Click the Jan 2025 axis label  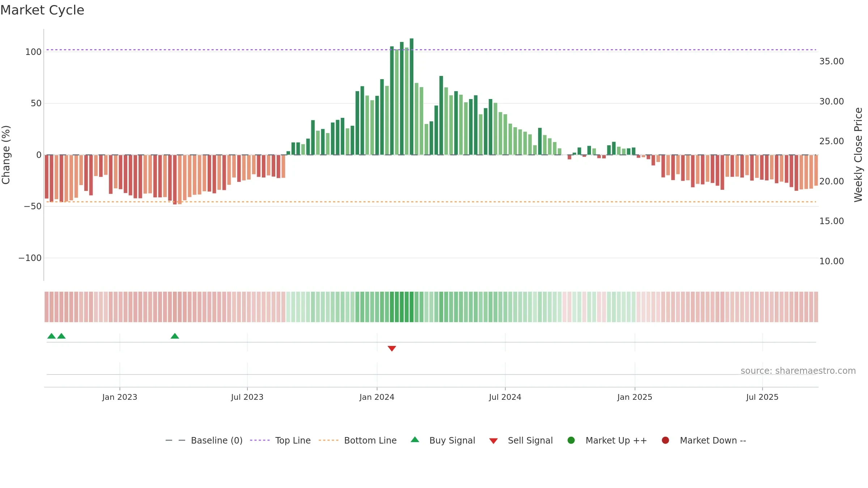[x=635, y=397]
